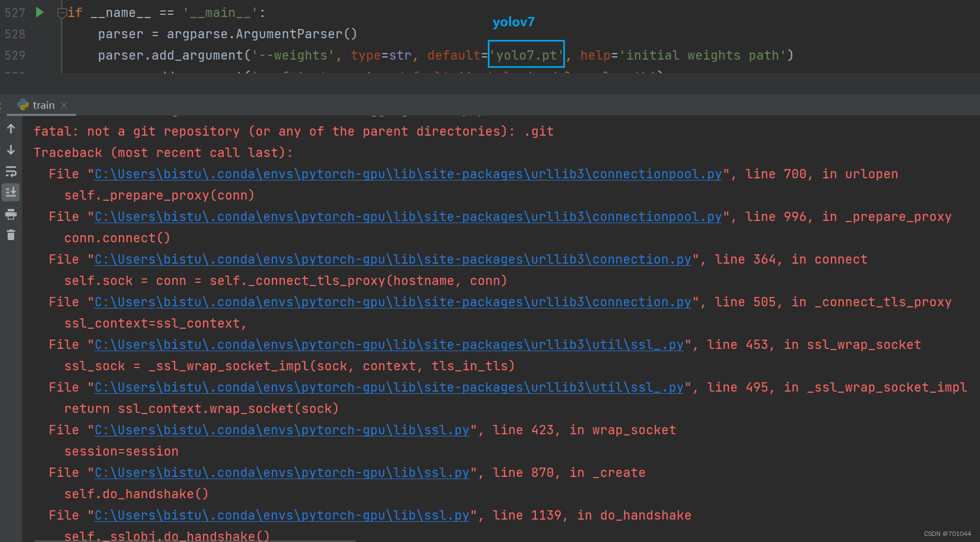
Task: Close the train run tab
Action: pos(64,106)
